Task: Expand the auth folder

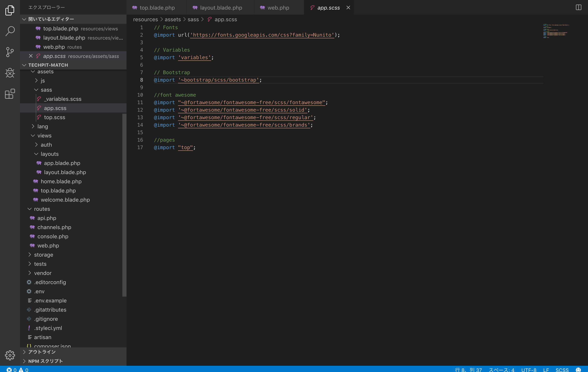Action: [x=73, y=145]
